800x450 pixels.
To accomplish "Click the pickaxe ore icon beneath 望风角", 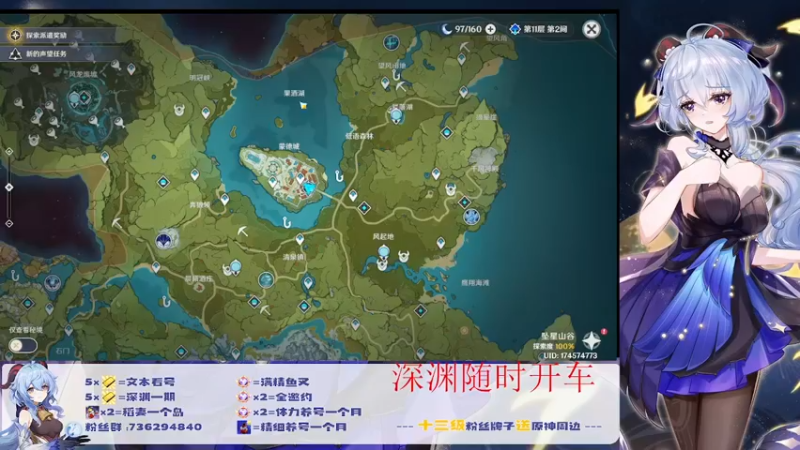I will pos(464,47).
